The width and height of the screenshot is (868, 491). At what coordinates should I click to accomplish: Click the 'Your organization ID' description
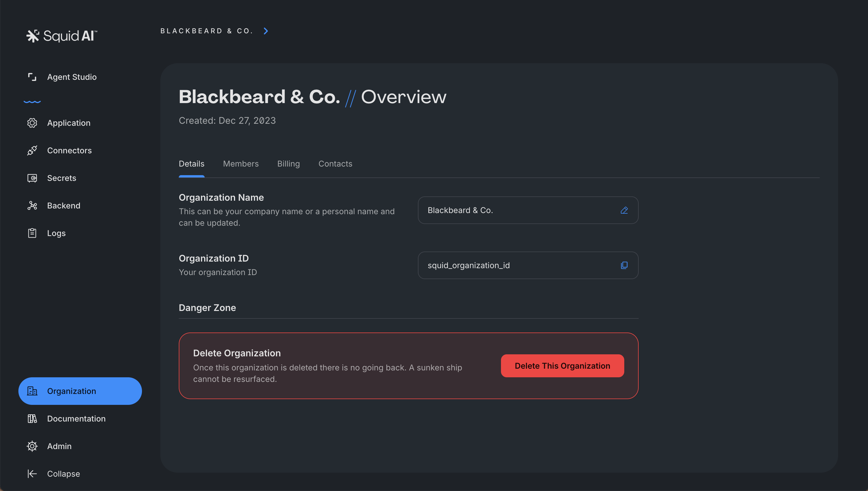click(x=218, y=272)
